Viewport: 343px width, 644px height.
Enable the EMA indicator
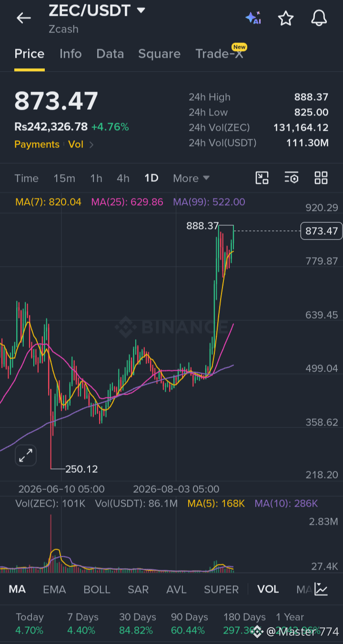54,590
